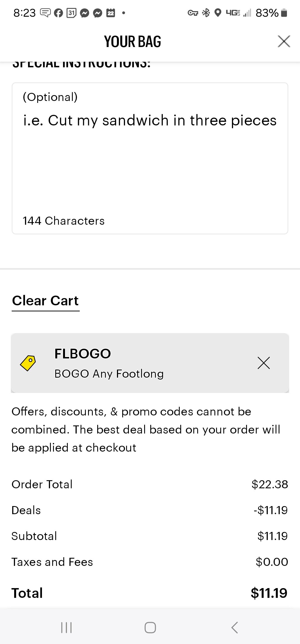Tap the Android back navigation button
This screenshot has height=644, width=300.
point(235,628)
